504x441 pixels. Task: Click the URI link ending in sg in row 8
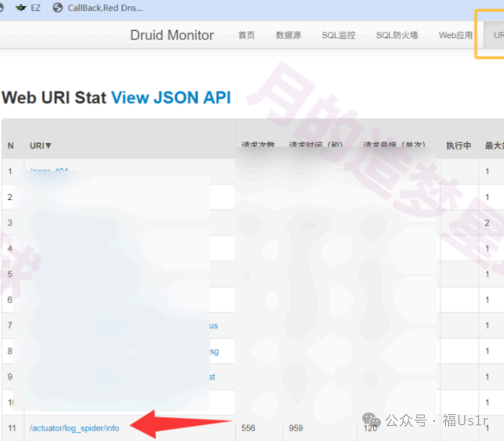pos(214,352)
